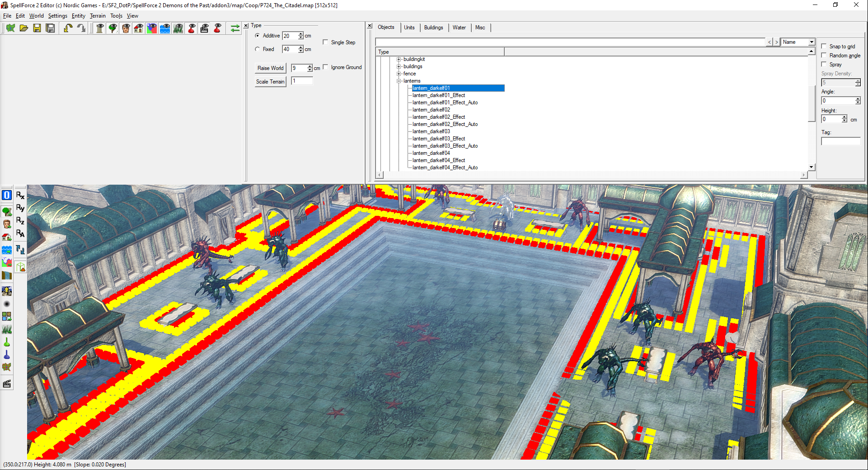Choose the place-tree object tool

tap(7, 211)
